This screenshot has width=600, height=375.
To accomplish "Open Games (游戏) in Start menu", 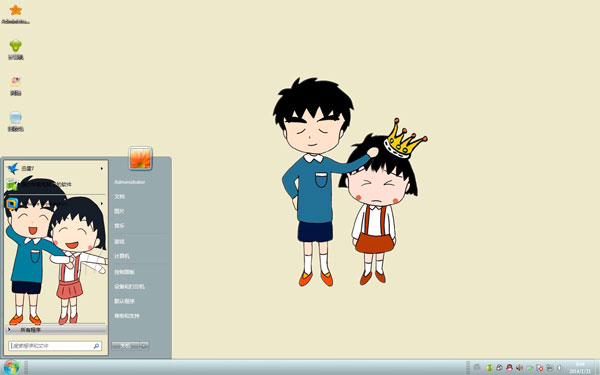I will (x=119, y=241).
